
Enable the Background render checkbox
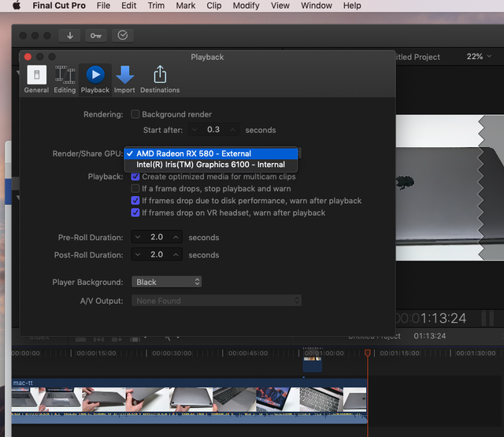(135, 114)
